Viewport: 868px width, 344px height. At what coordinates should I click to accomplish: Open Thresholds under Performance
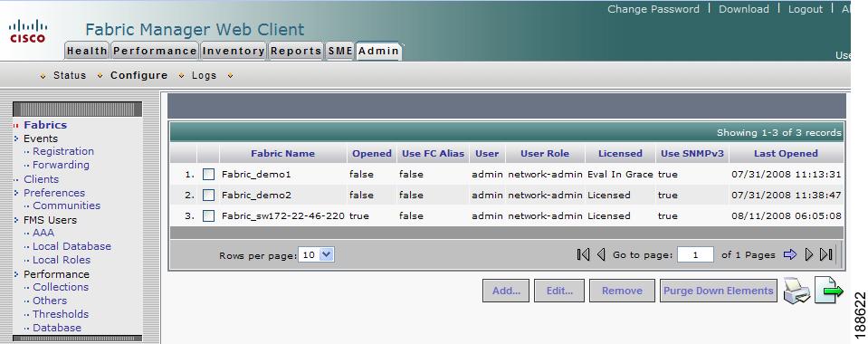(x=61, y=314)
